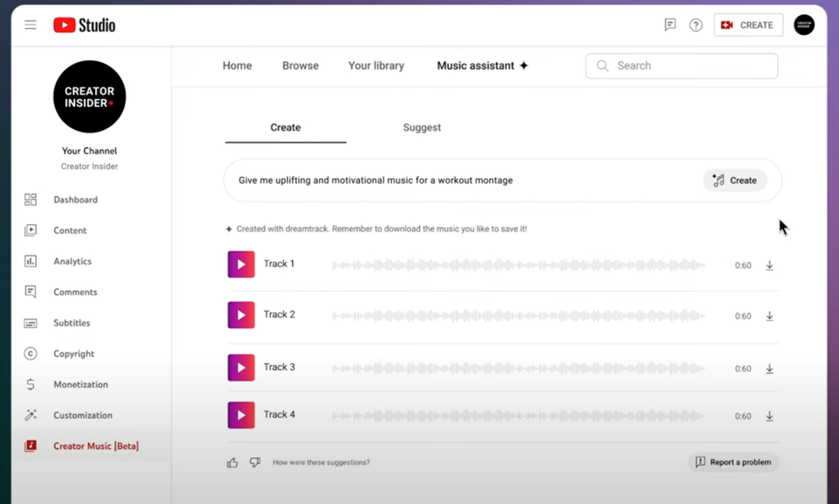The width and height of the screenshot is (839, 504).
Task: Open the Comments icon in the sidebar
Action: [30, 292]
